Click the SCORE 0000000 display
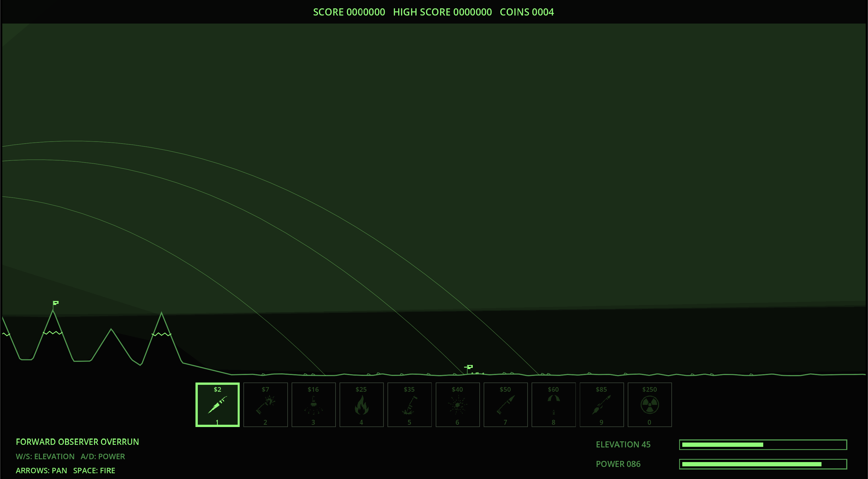The height and width of the screenshot is (479, 868). coord(349,12)
